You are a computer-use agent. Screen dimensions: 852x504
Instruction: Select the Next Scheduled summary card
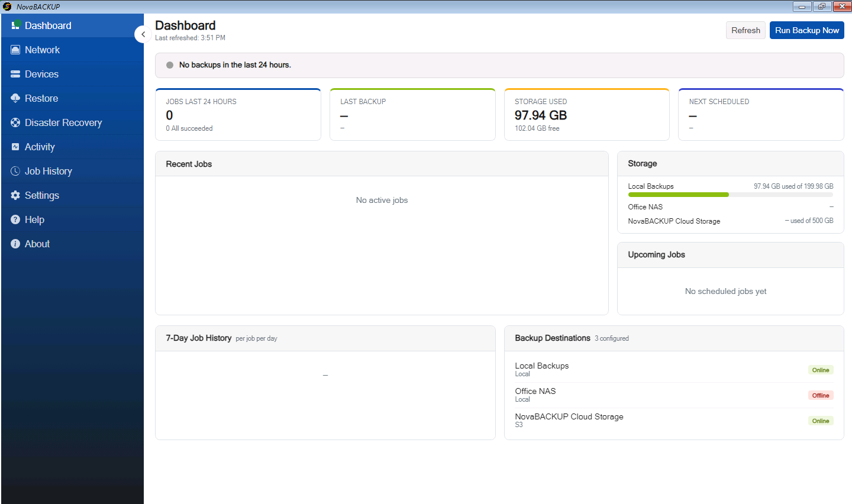[761, 114]
